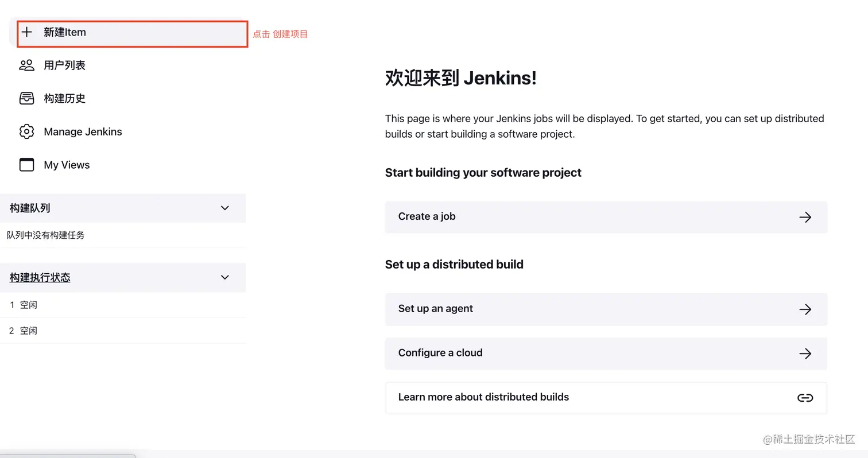Click the arrow icon on Configure a cloud
This screenshot has width=868, height=458.
tap(805, 354)
